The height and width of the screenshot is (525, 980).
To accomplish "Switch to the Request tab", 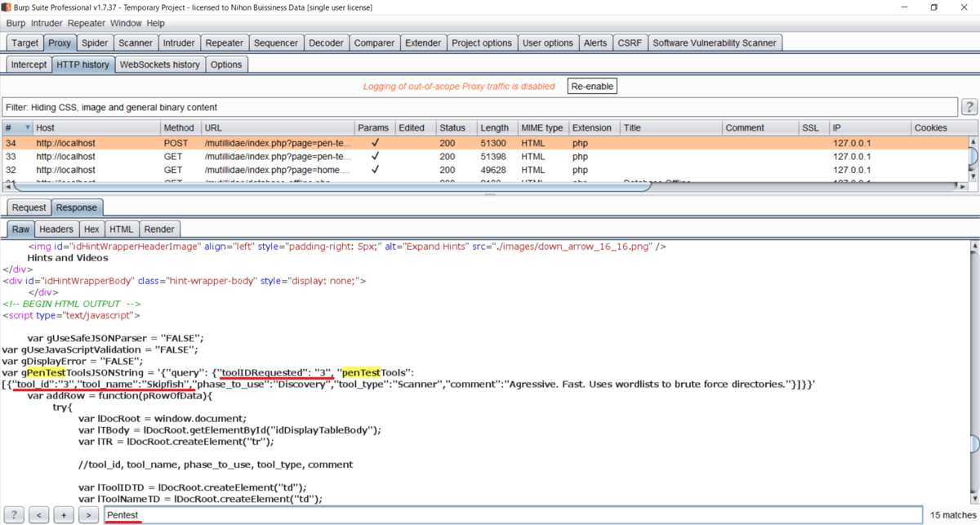I will pos(29,207).
